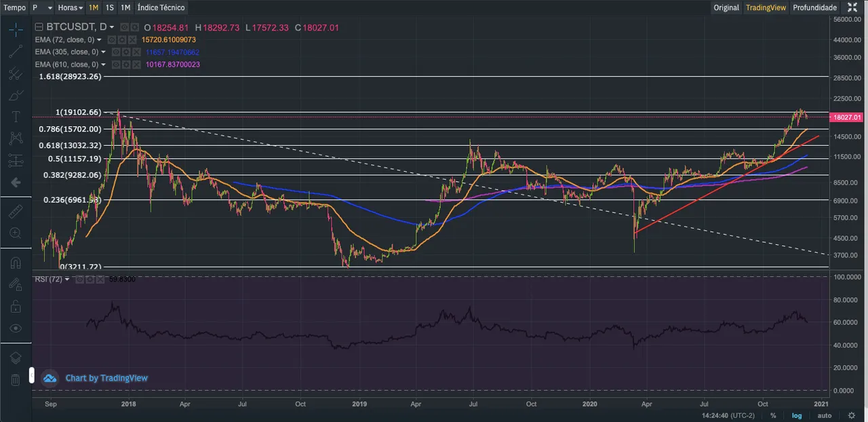Toggle hide all drawings eye icon
This screenshot has height=422, width=868.
coord(15,328)
